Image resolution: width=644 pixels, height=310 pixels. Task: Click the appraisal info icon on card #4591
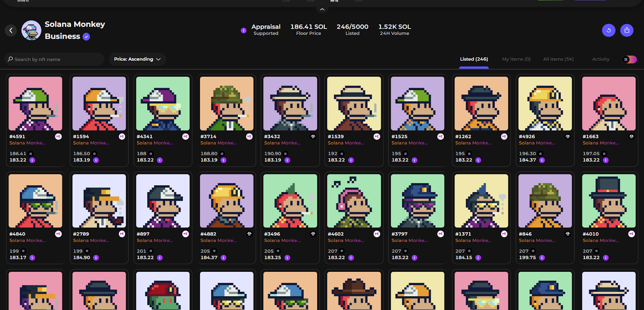tap(32, 160)
